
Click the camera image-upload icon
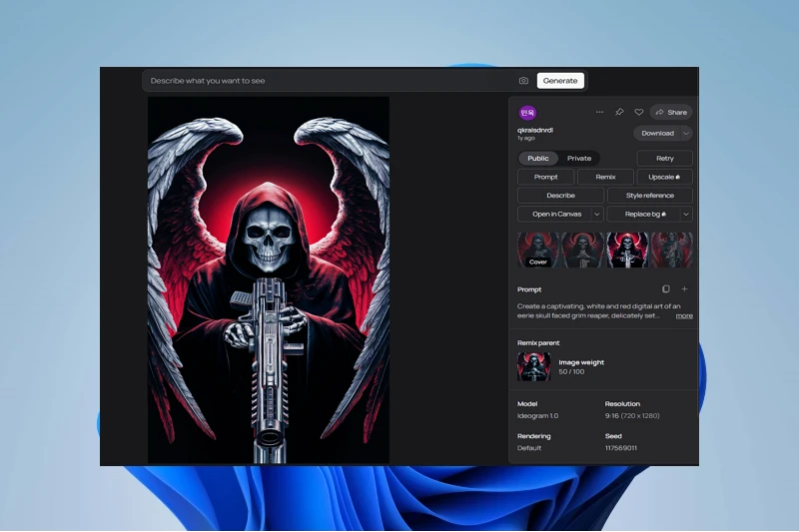[523, 81]
